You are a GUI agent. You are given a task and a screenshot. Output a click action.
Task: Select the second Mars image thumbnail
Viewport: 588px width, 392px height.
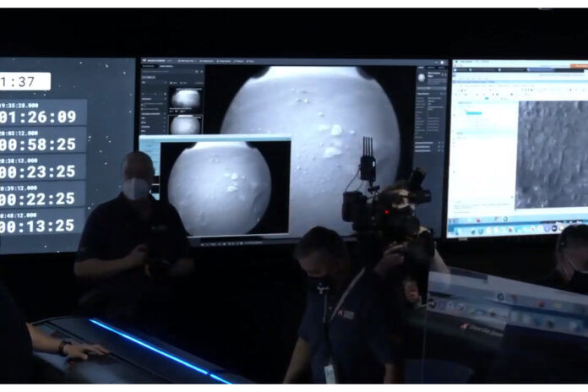[x=185, y=124]
